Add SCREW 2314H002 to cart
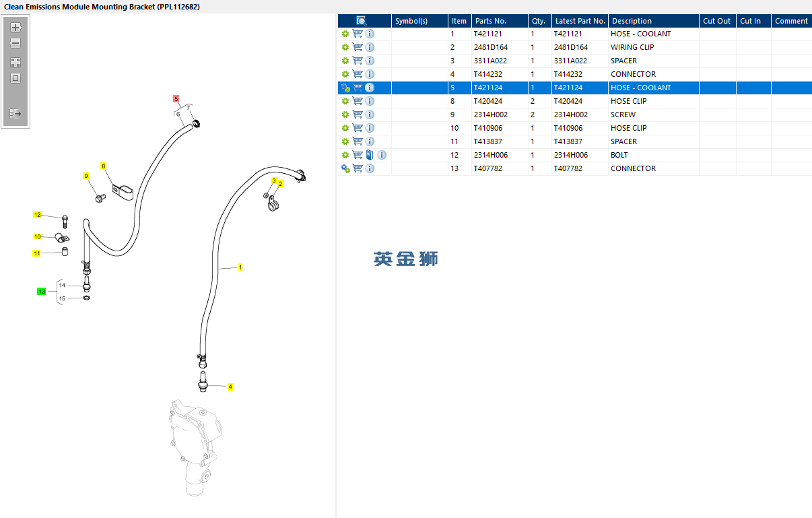 358,115
